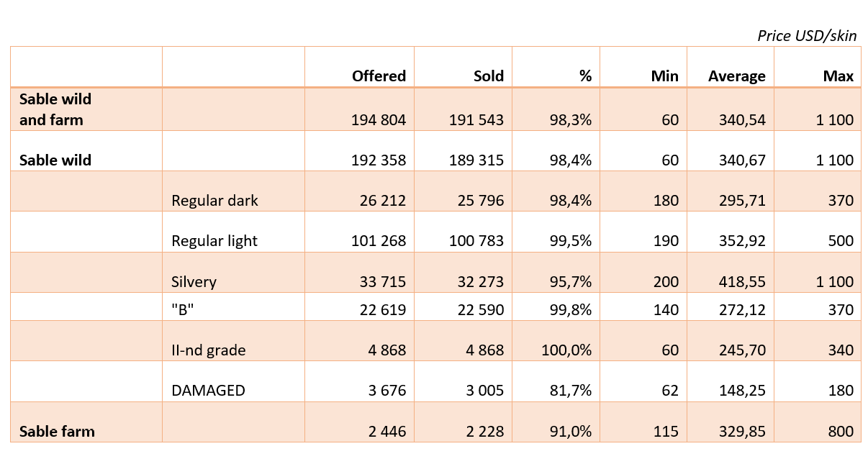This screenshot has width=868, height=459.
Task: Click the Average column header
Action: [736, 76]
